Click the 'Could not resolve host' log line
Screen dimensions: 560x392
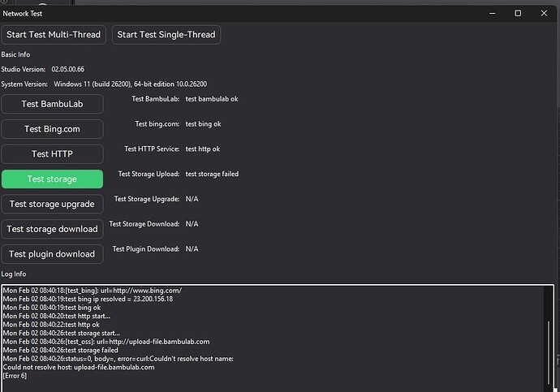click(x=79, y=367)
